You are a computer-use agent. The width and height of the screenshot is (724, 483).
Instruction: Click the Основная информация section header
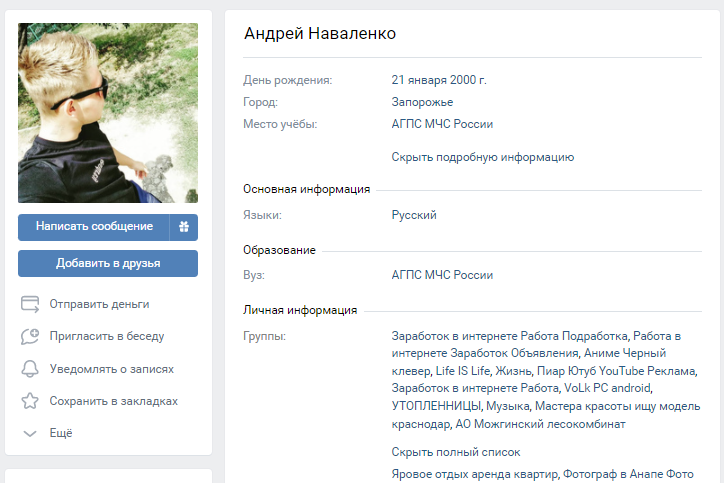307,189
